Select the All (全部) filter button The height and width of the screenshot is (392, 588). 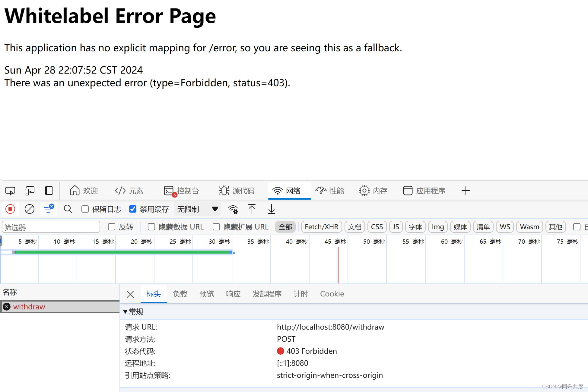pos(285,227)
